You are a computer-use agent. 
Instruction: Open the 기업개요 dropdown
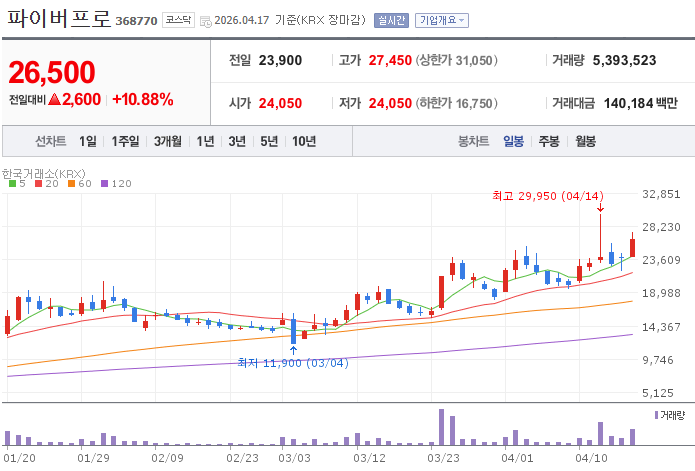point(441,20)
